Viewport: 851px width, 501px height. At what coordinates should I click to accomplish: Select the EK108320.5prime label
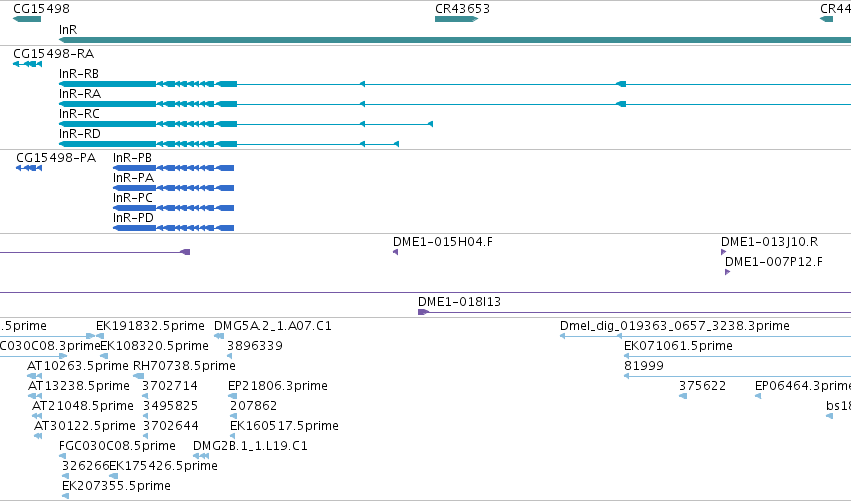[x=155, y=346]
